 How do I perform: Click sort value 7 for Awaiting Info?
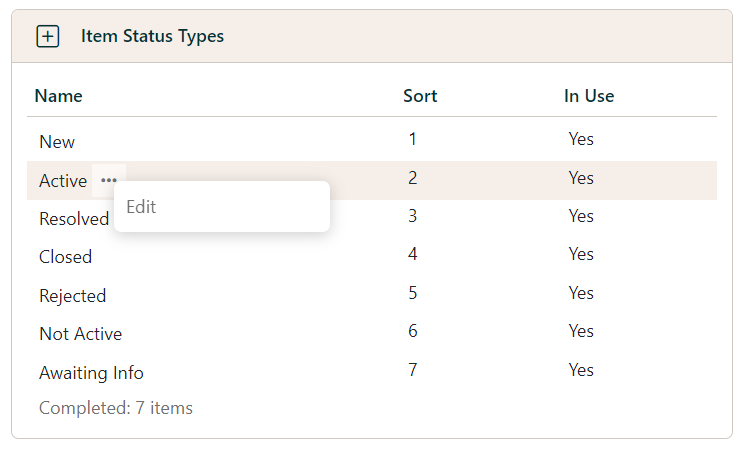[x=413, y=370]
